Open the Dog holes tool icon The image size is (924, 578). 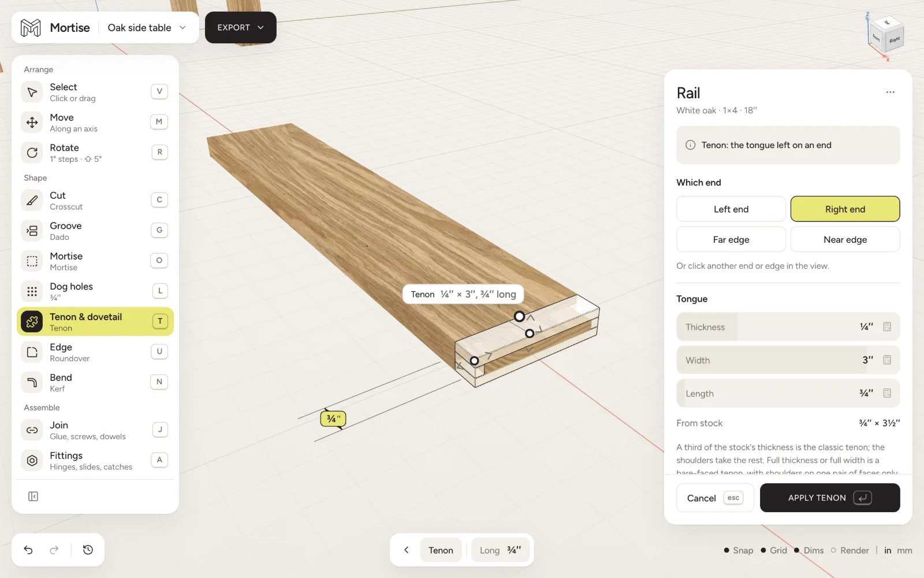(x=32, y=291)
